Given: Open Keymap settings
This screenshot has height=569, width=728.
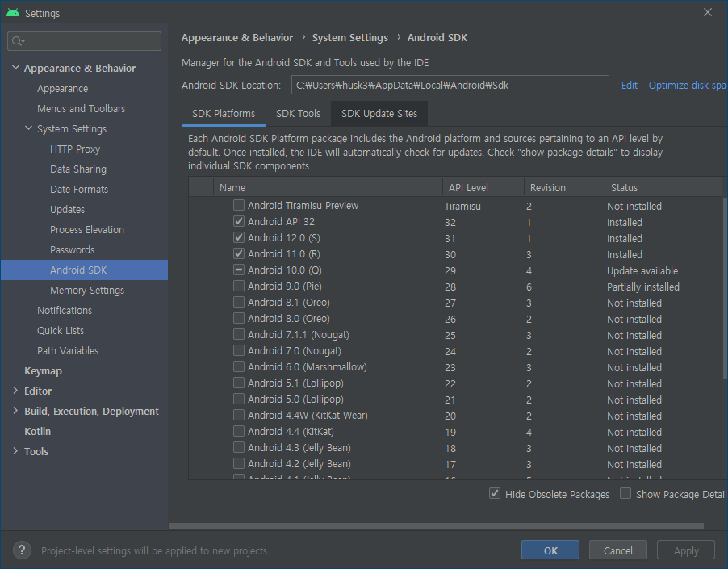Looking at the screenshot, I should pos(43,370).
